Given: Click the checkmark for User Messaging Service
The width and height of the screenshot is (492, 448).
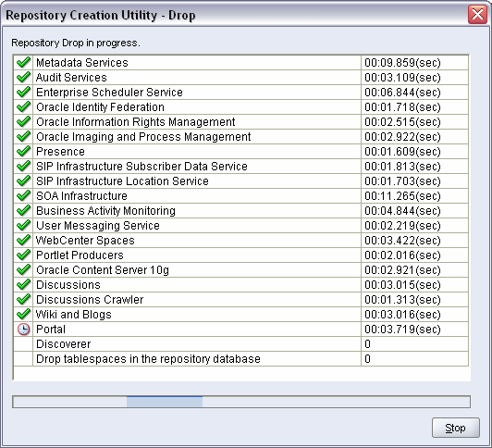Looking at the screenshot, I should (23, 225).
